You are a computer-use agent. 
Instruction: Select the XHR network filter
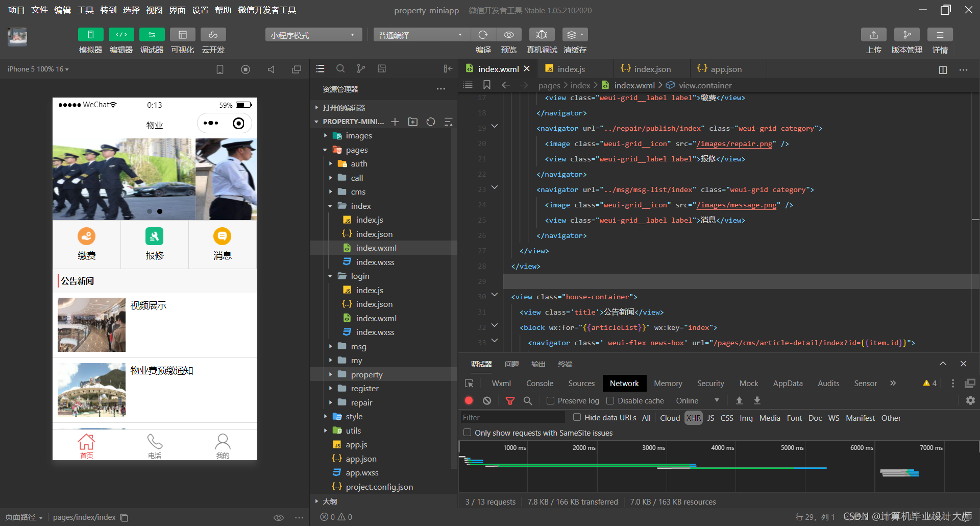694,418
